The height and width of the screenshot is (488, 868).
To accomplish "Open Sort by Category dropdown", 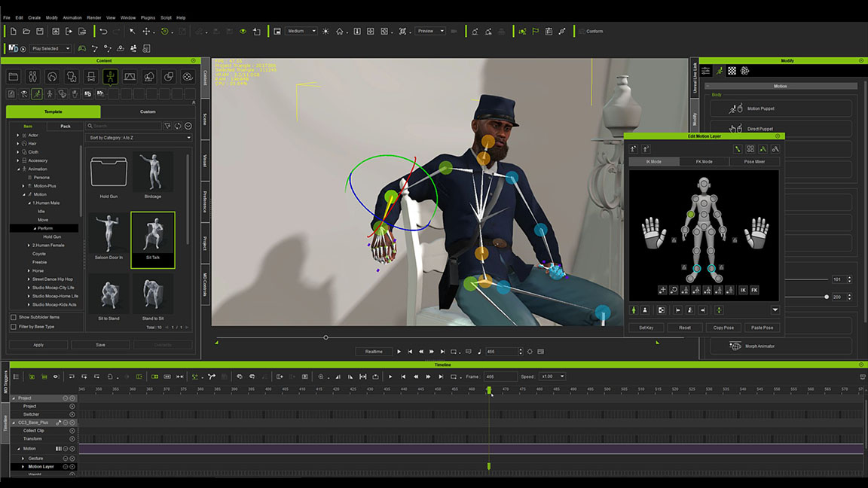I will (x=139, y=138).
